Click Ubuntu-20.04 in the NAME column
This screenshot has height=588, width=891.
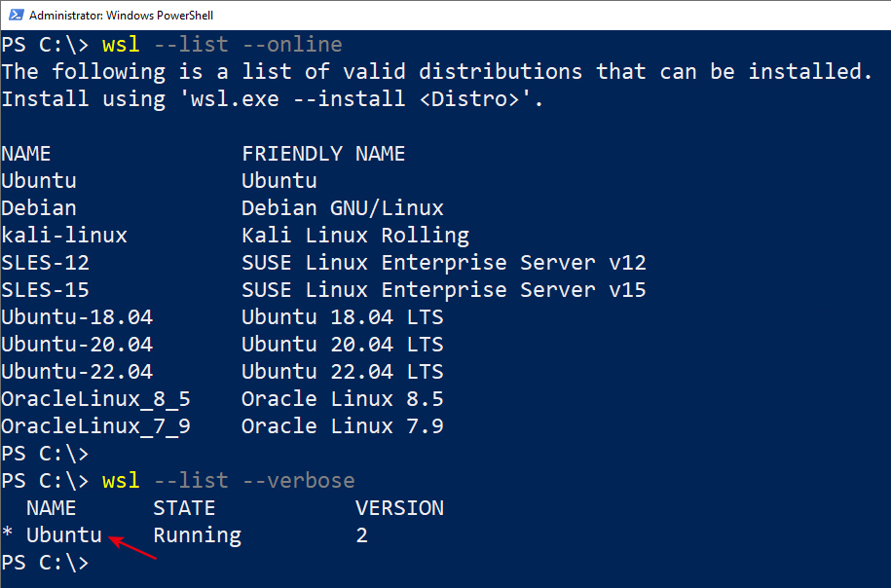(x=77, y=345)
